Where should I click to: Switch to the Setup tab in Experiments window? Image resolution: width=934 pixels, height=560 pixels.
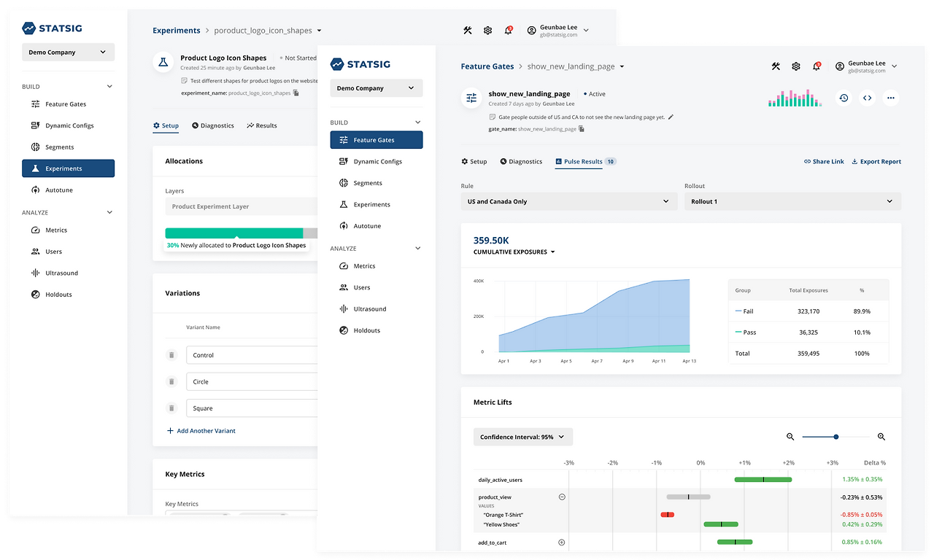tap(166, 125)
